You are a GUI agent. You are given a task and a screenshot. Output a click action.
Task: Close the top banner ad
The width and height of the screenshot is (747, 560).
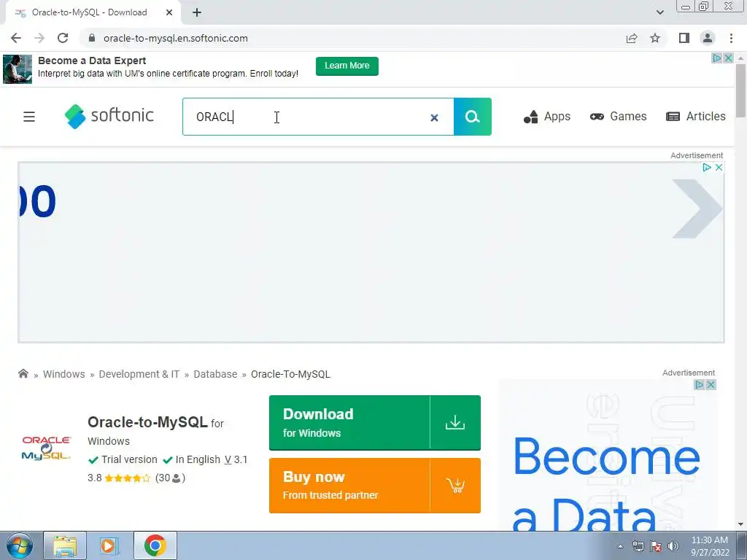[x=729, y=58]
